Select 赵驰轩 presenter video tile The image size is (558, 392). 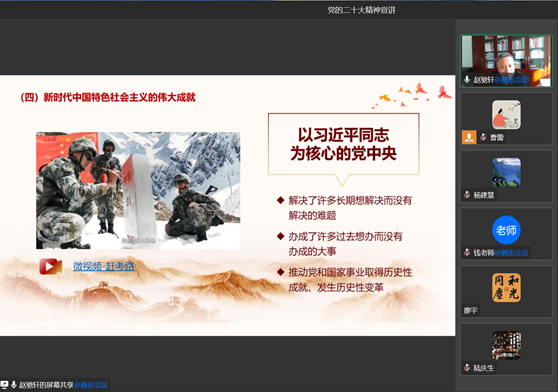tap(506, 61)
